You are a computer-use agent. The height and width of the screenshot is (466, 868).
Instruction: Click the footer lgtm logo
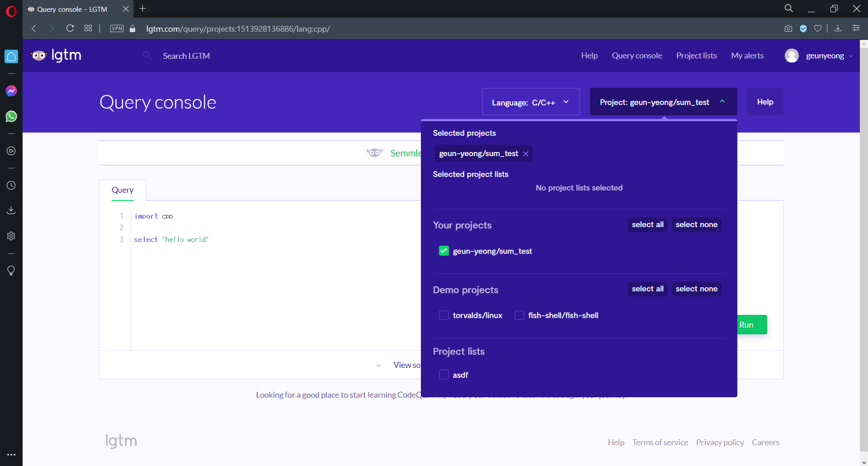tap(121, 441)
